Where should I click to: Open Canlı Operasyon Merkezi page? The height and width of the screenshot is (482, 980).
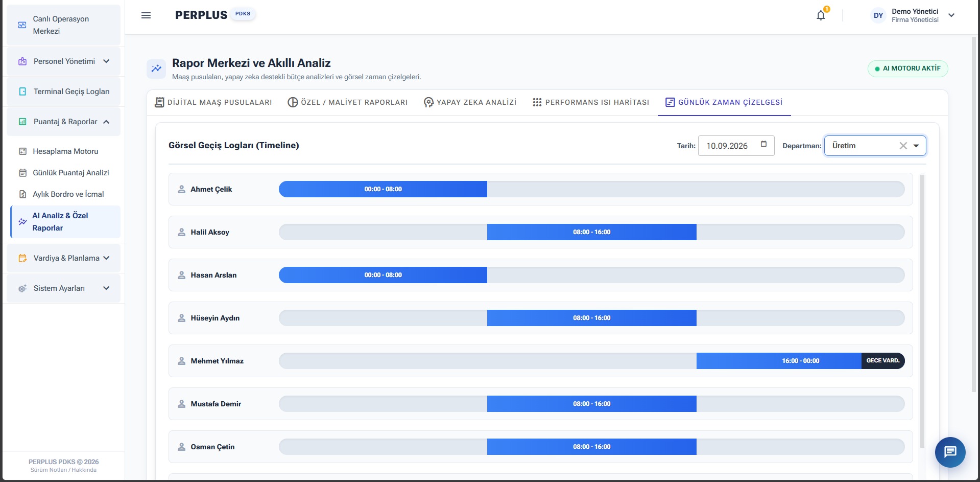click(63, 25)
